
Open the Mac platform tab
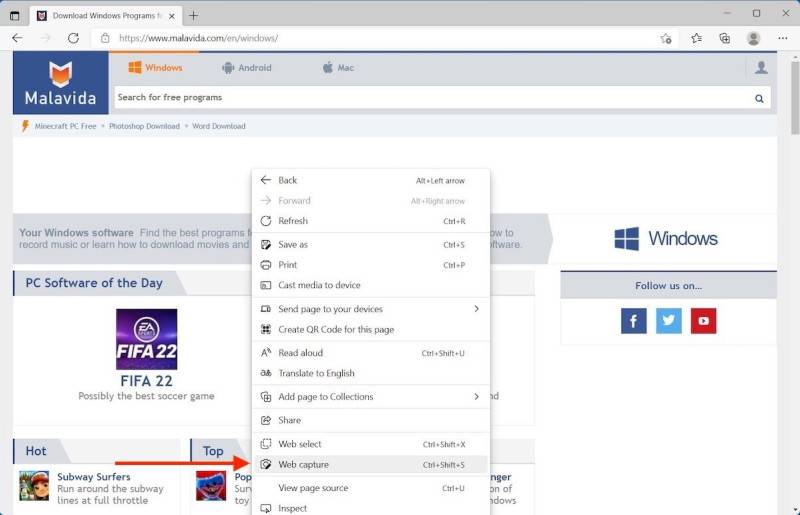338,68
